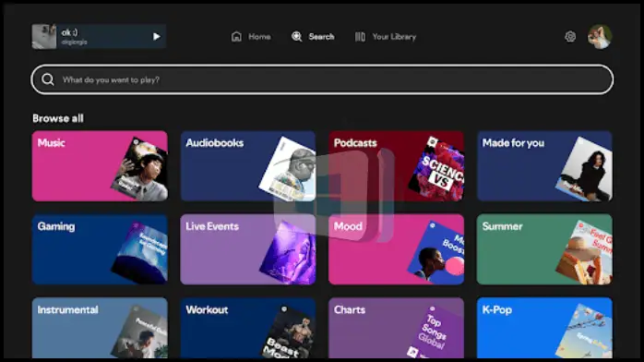Select the Mood category card

tap(397, 249)
